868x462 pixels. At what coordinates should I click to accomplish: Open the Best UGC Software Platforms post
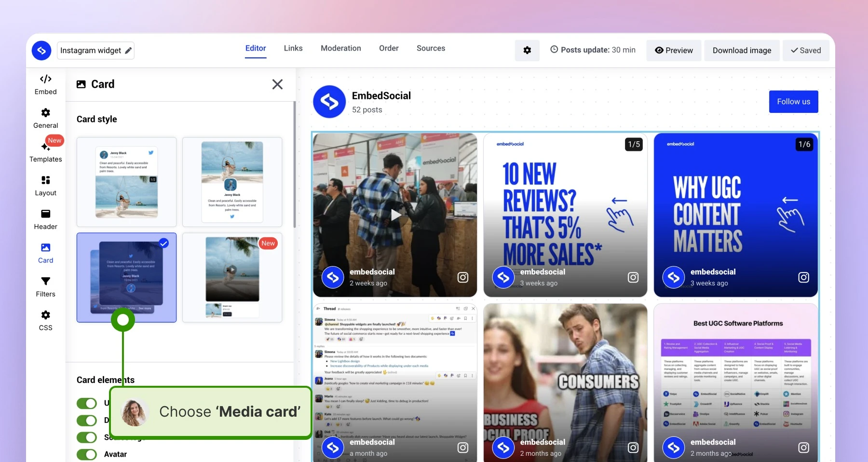coord(736,382)
